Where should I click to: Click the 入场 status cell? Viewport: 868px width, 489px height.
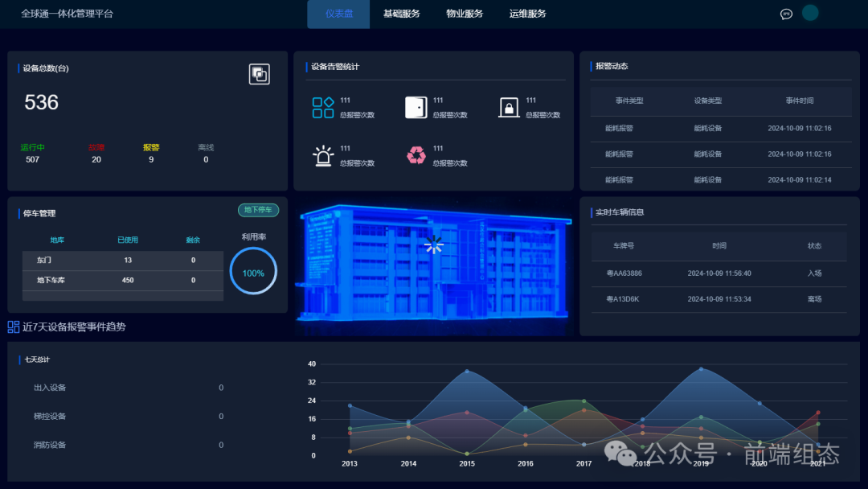coord(814,273)
